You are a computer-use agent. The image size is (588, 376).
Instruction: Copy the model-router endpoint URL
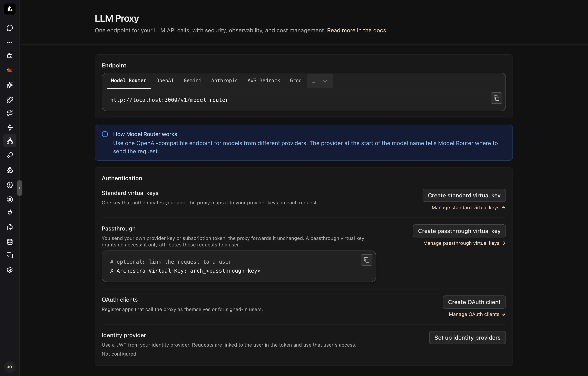tap(496, 98)
